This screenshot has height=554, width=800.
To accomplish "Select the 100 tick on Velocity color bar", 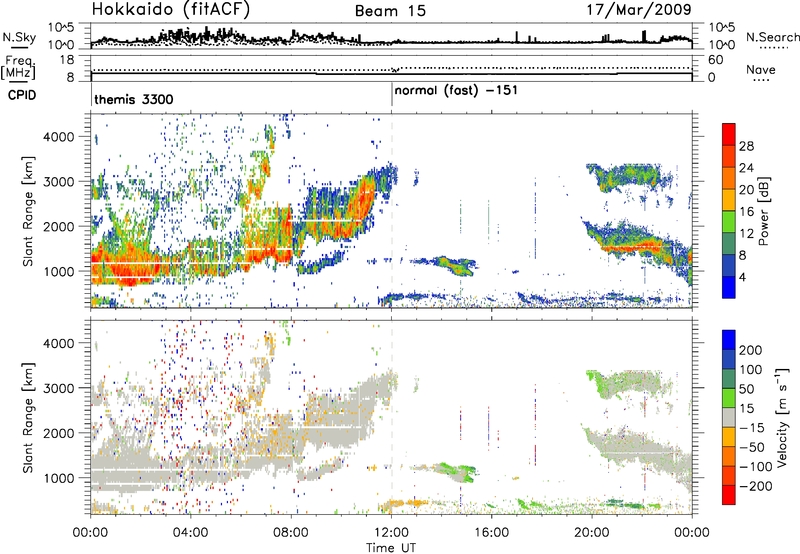I will tap(751, 370).
